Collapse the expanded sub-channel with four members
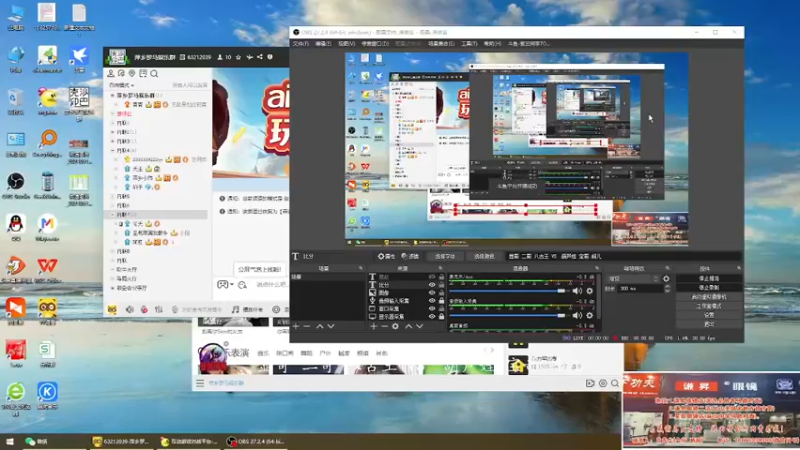The height and width of the screenshot is (450, 800). pos(113,151)
